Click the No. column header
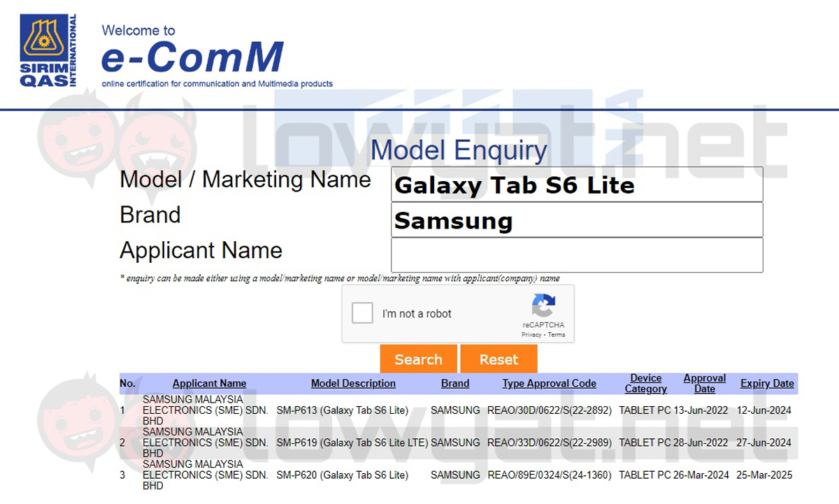The height and width of the screenshot is (504, 839). click(127, 383)
